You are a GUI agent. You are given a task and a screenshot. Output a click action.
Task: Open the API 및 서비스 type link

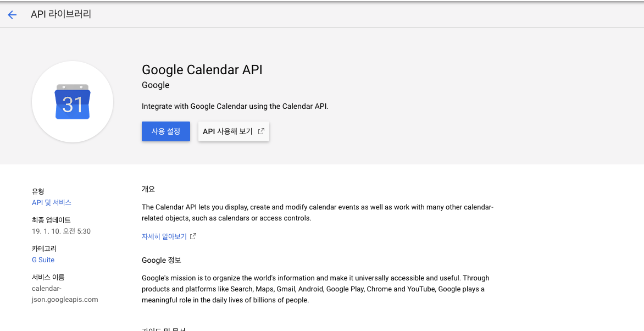tap(52, 202)
